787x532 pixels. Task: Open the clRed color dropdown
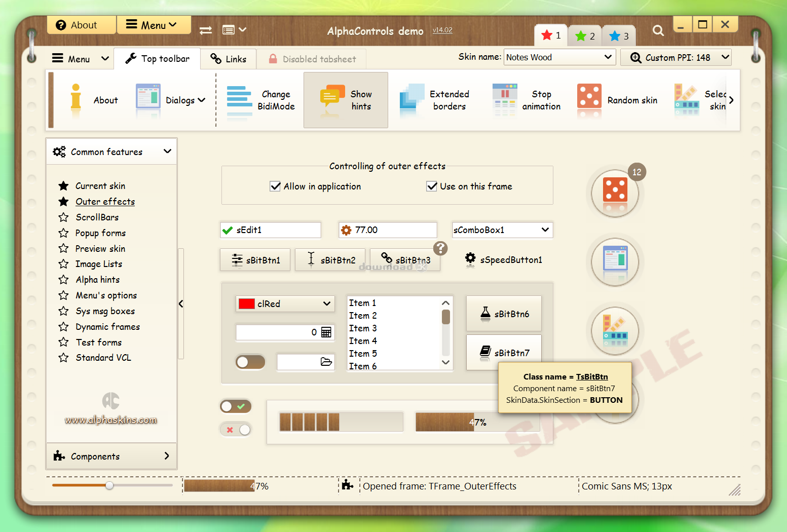tap(327, 303)
